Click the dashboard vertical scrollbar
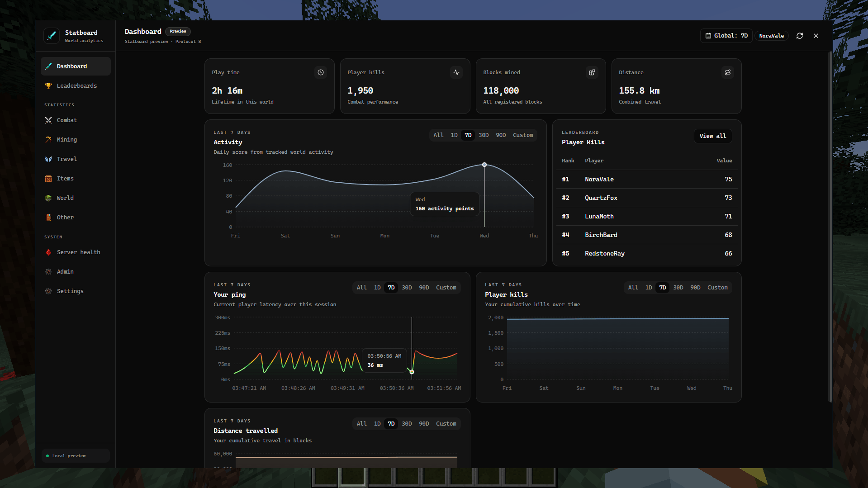The width and height of the screenshot is (868, 488). [x=830, y=227]
